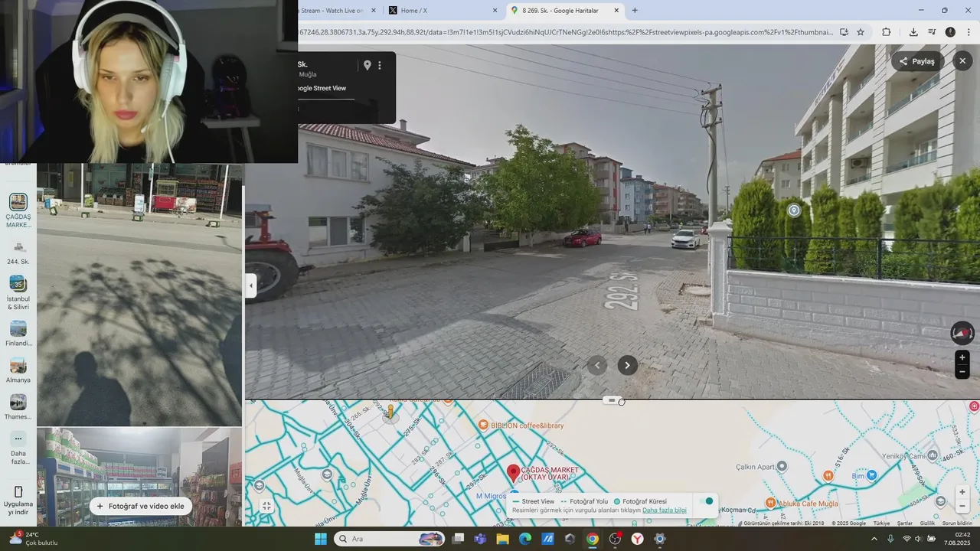Screen dimensions: 980x551
Task: Open the ÇAĞDAŞ MARKE... recent place in sidebar
Action: (18, 210)
